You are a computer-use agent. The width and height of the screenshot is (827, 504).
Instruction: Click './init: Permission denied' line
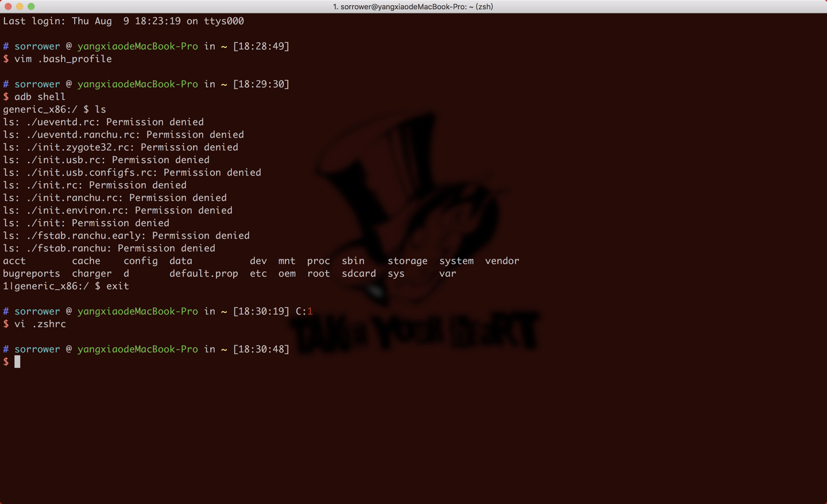click(x=86, y=223)
